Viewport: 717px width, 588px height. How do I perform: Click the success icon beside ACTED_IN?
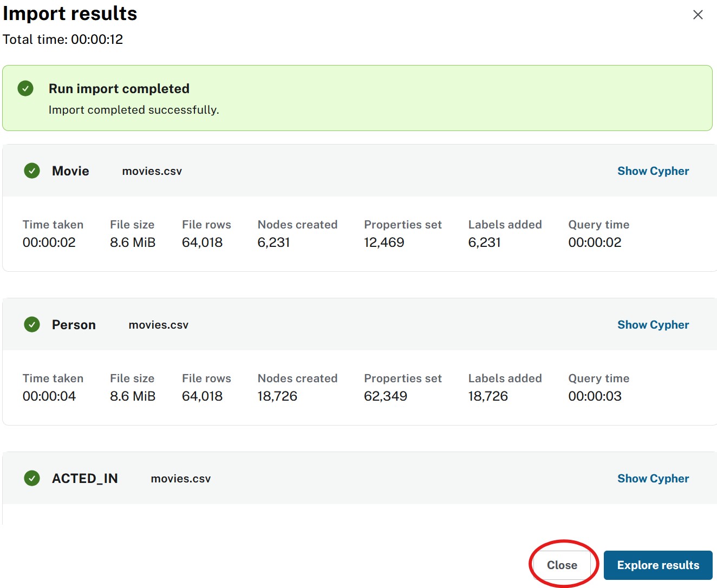32,478
